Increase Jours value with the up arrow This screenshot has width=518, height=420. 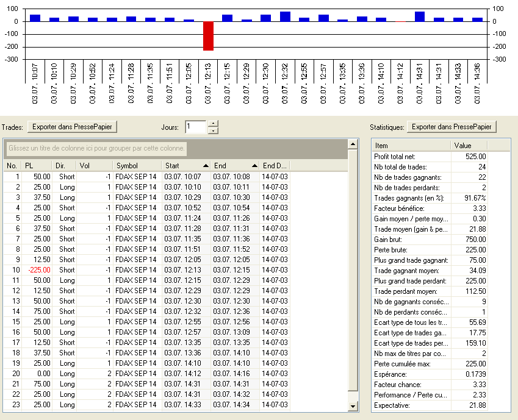tap(212, 124)
